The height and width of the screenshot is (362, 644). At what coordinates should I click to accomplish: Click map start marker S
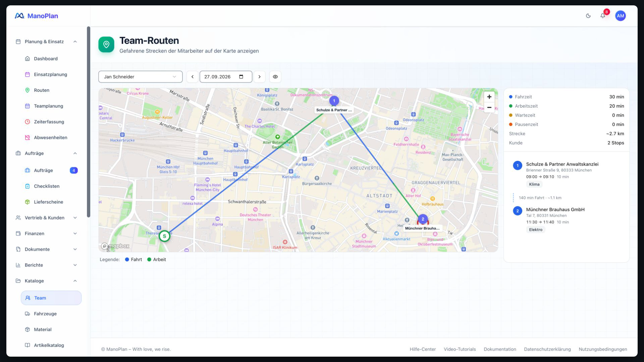click(164, 236)
